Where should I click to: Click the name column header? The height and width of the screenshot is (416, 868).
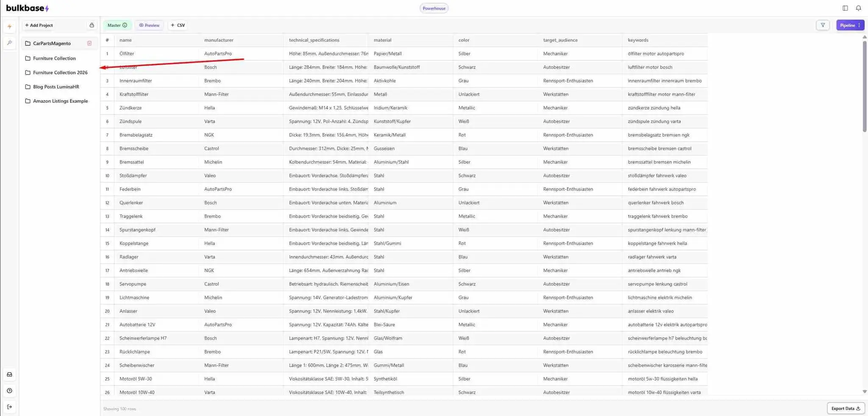[156, 40]
